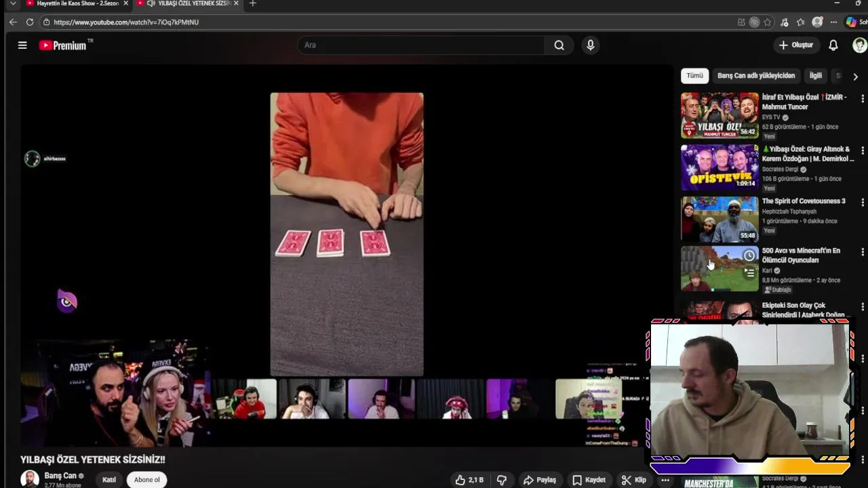The image size is (868, 488).
Task: Open browser settings three-dot menu
Action: [x=833, y=22]
